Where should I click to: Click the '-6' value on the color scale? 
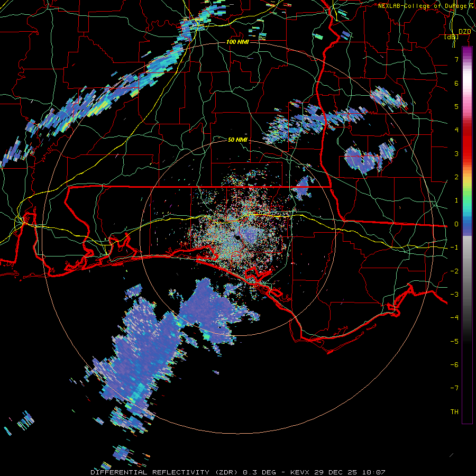454,364
